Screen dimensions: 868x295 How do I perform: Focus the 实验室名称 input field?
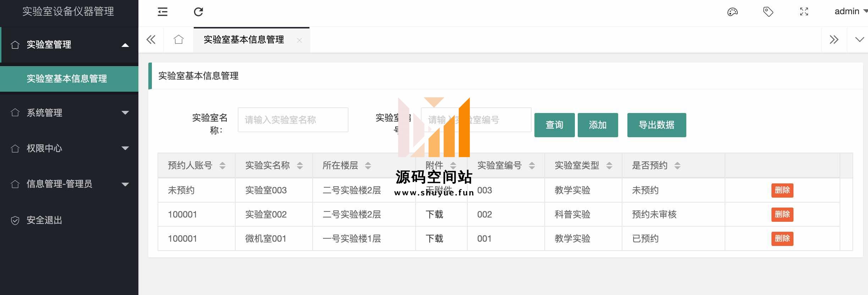point(293,120)
